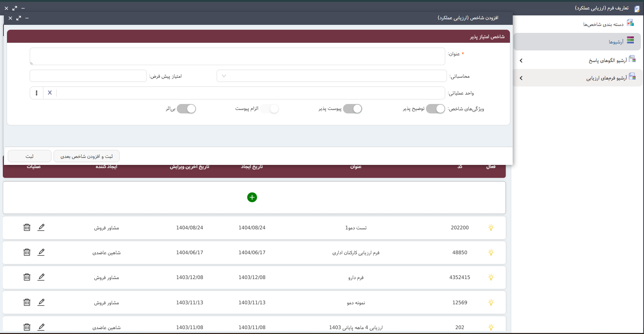Viewport: 644px width, 334px height.
Task: Edit the 'تست دمو1' form row
Action: (41, 227)
